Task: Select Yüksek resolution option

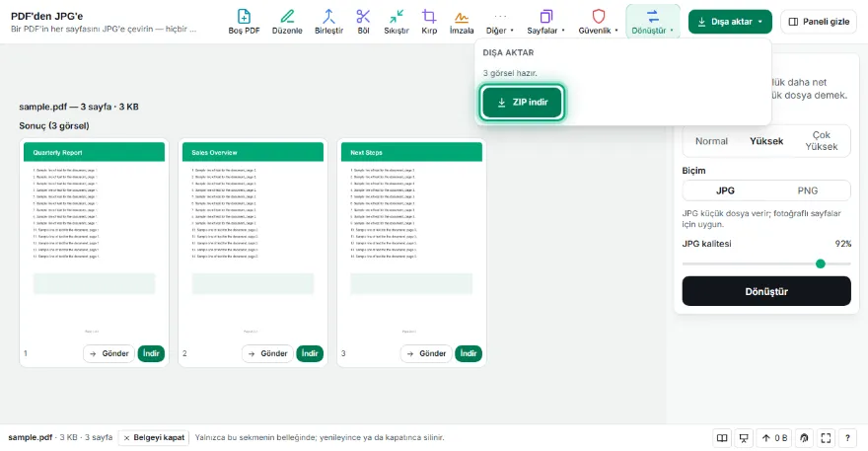Action: point(766,141)
